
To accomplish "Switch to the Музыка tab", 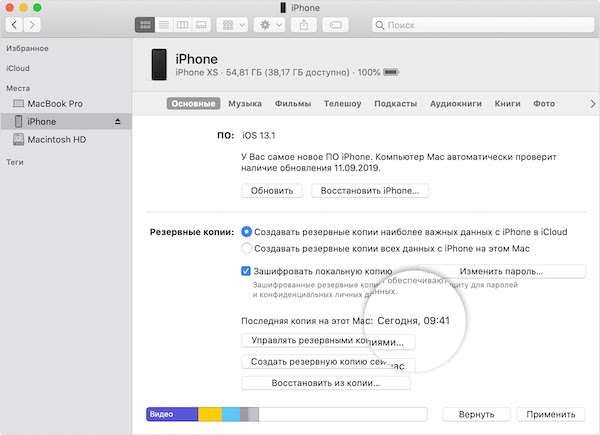I will [x=245, y=104].
